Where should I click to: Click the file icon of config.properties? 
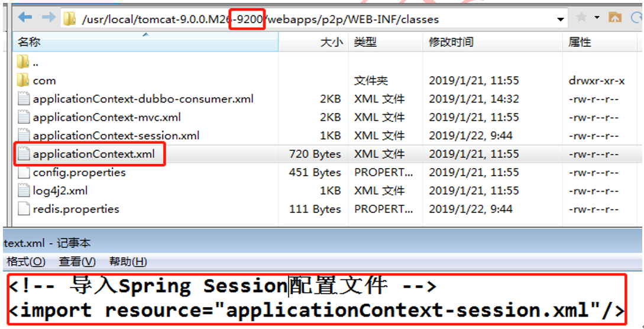click(x=24, y=173)
